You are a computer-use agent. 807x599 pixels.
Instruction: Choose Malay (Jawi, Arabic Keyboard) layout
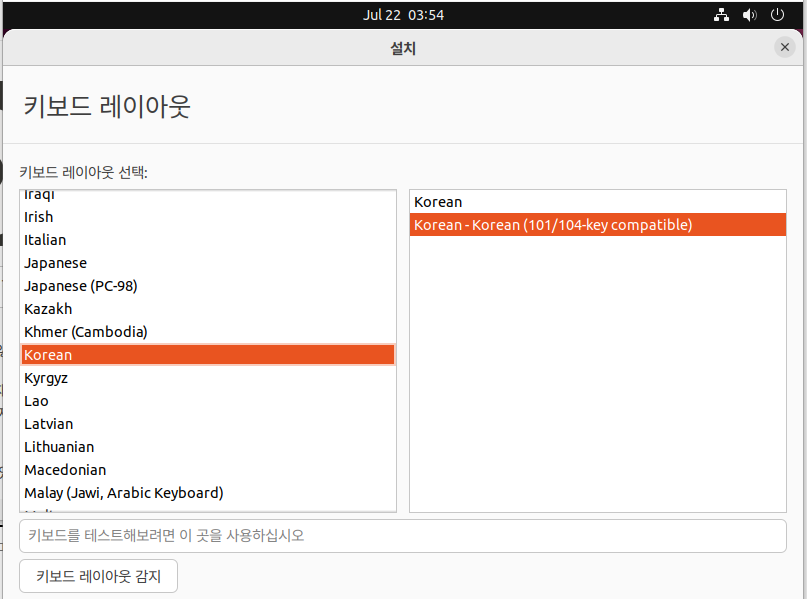click(x=208, y=493)
